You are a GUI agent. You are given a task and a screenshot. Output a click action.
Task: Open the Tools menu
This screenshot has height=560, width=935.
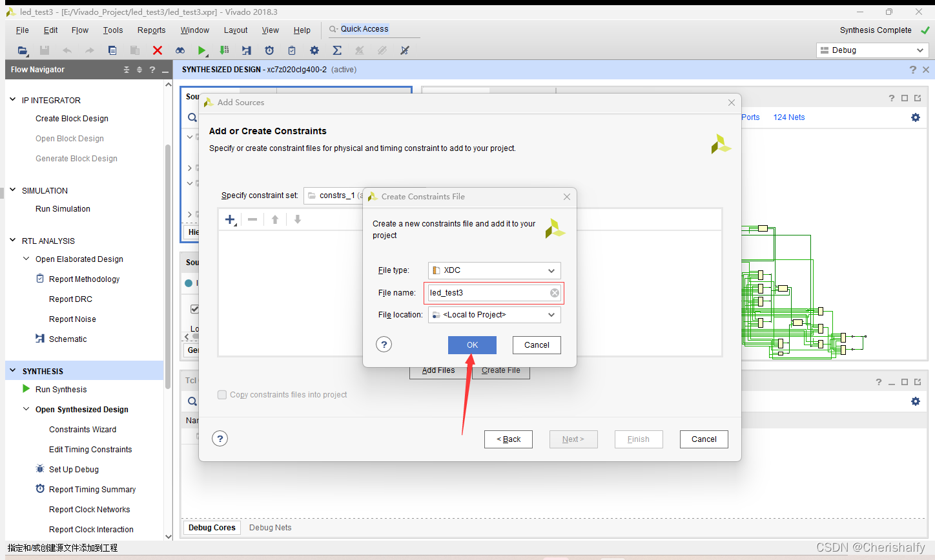click(113, 30)
